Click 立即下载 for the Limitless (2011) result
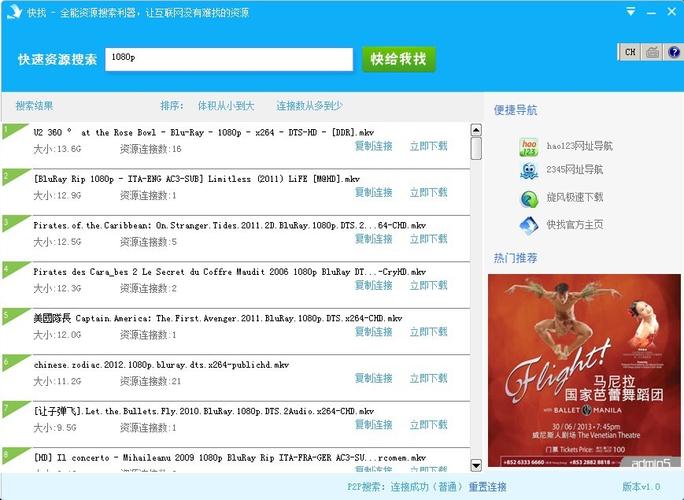684x500 pixels. 428,193
